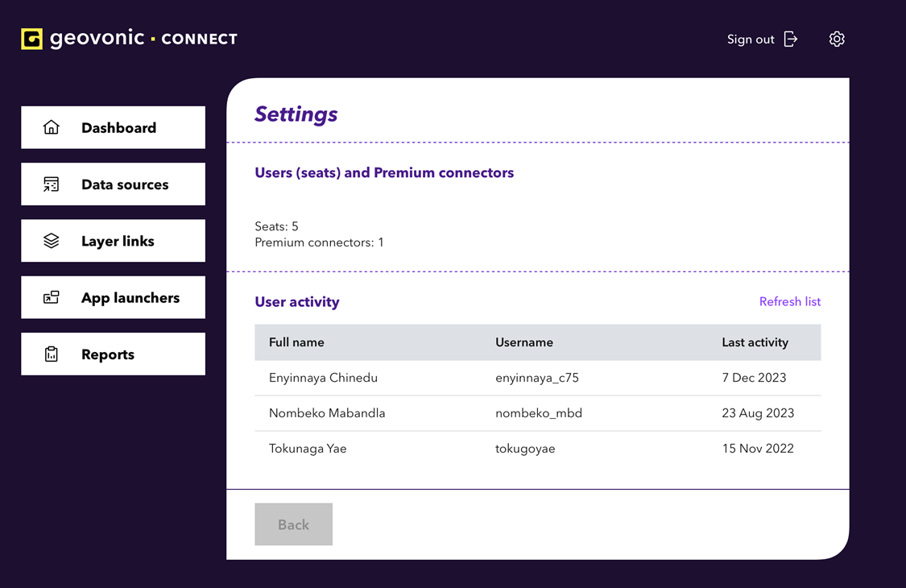Viewport: 906px width, 588px height.
Task: Click the Sign out exit icon
Action: 790,38
